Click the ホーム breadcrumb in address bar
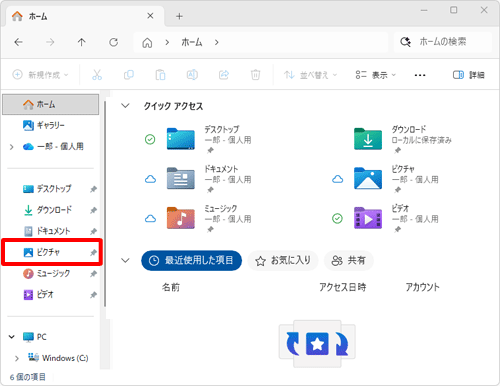 pos(192,42)
